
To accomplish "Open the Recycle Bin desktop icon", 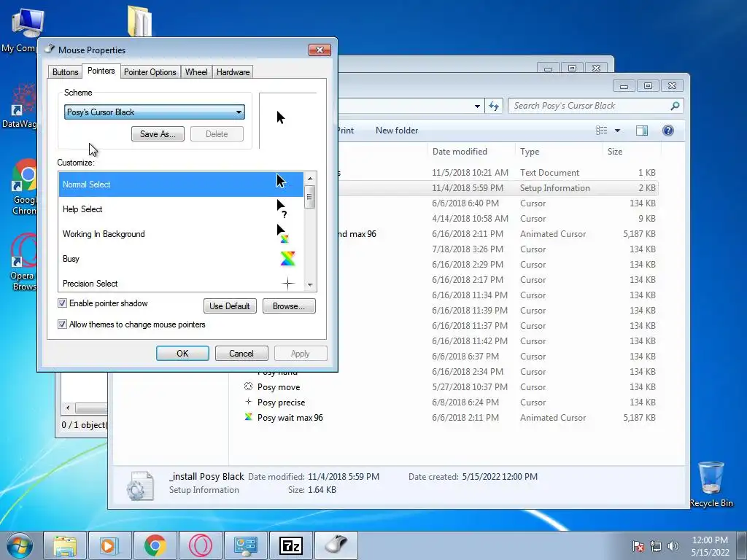I will click(x=711, y=484).
